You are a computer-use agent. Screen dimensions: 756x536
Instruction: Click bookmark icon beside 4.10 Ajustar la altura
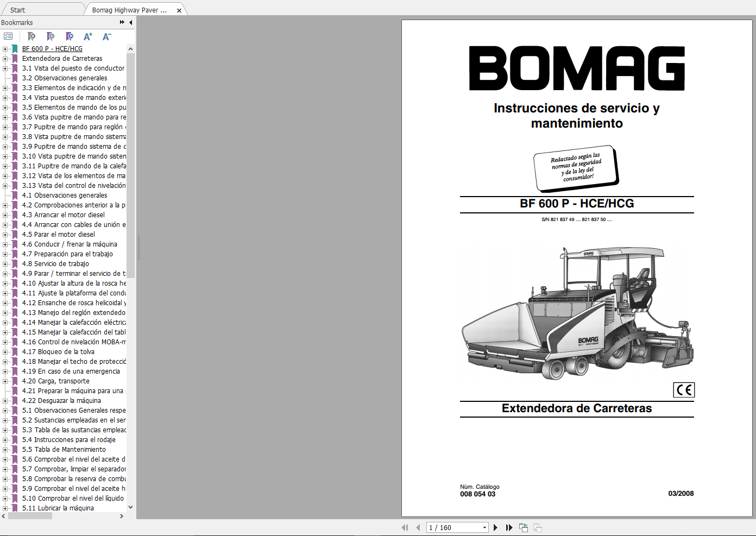coord(15,283)
